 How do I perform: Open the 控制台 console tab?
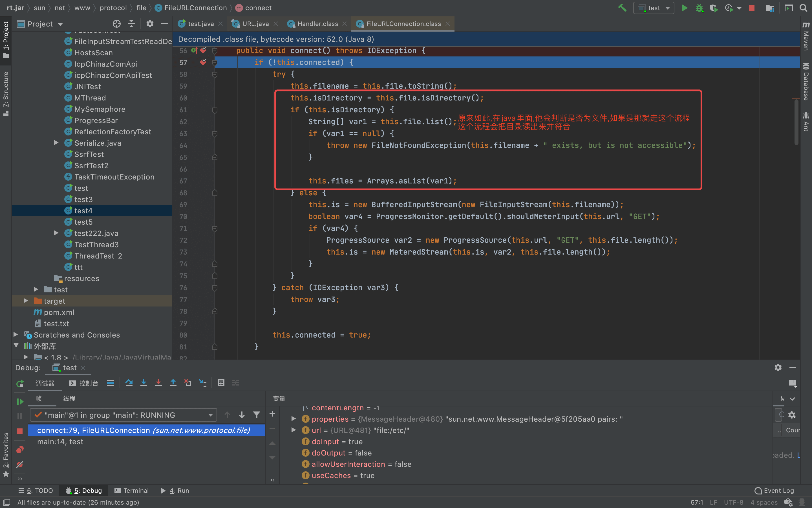pyautogui.click(x=84, y=383)
